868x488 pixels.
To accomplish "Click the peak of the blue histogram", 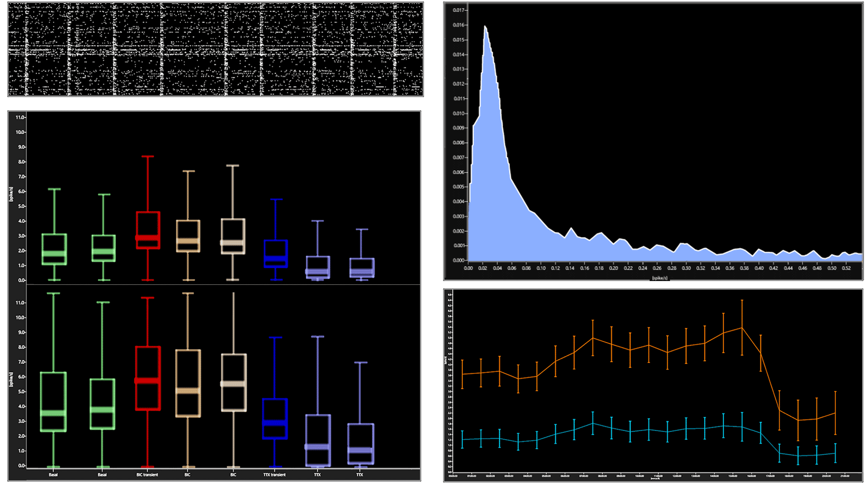I will click(485, 26).
